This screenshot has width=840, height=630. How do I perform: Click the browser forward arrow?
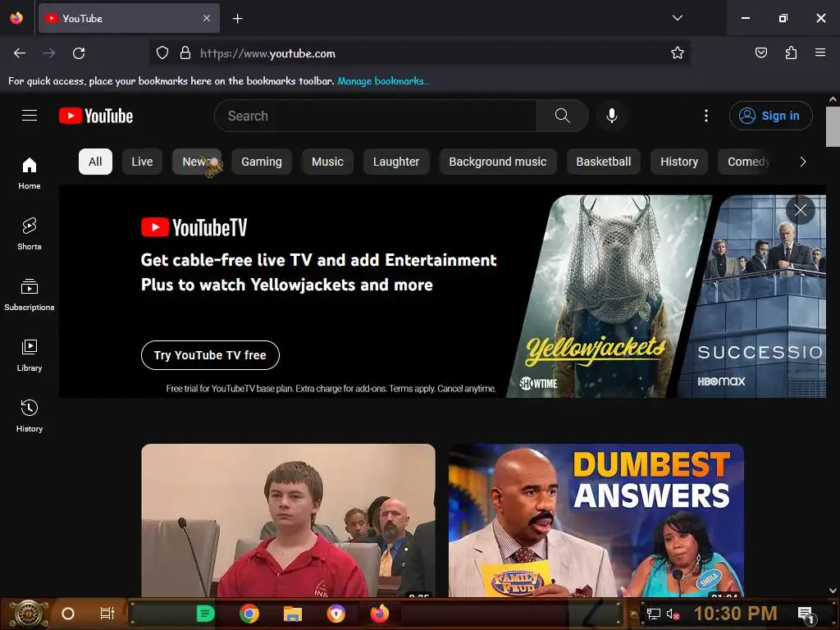click(x=49, y=53)
